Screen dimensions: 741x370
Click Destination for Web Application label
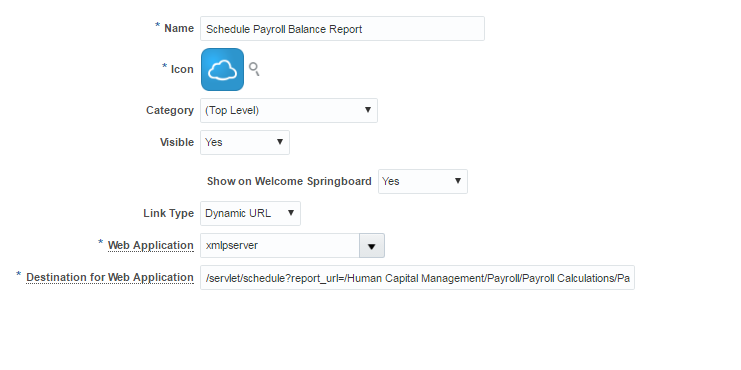[x=110, y=277]
